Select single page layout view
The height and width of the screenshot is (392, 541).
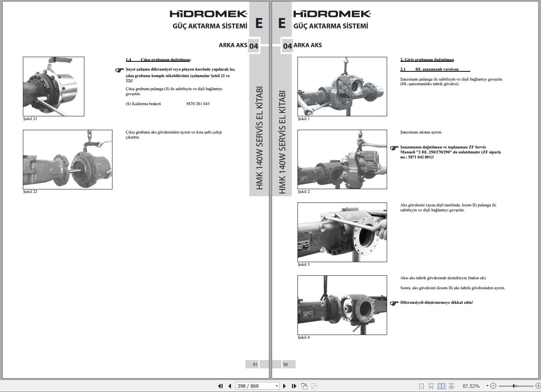[x=421, y=385]
